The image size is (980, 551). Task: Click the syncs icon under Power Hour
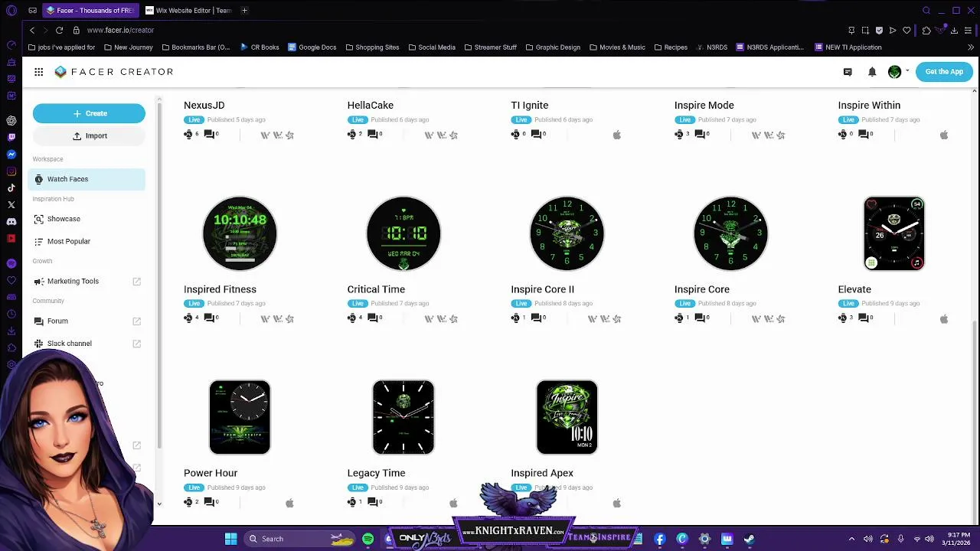click(188, 502)
